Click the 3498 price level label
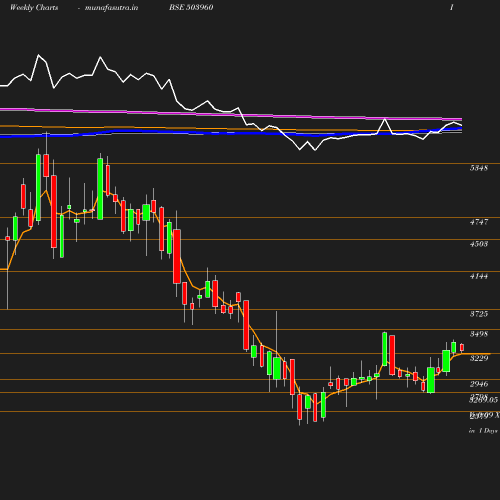This screenshot has width=500, height=500. [479, 334]
